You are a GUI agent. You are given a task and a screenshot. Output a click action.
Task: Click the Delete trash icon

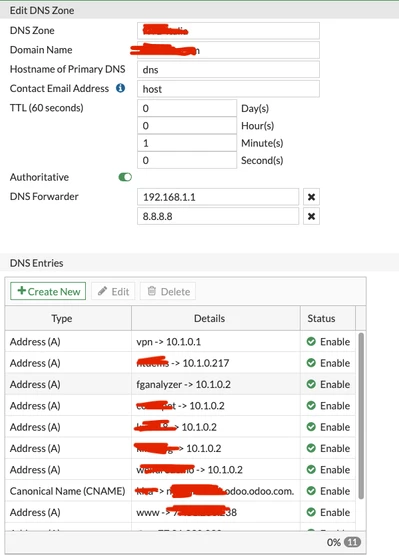tap(152, 291)
